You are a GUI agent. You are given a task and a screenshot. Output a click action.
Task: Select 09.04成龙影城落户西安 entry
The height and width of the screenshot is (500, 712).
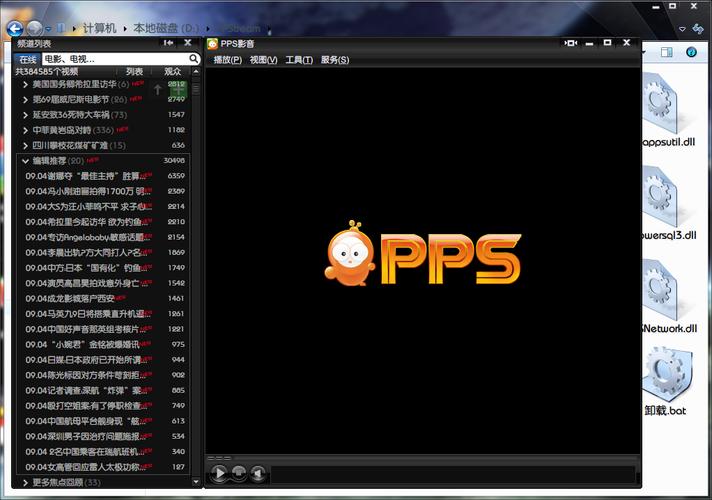[104, 299]
